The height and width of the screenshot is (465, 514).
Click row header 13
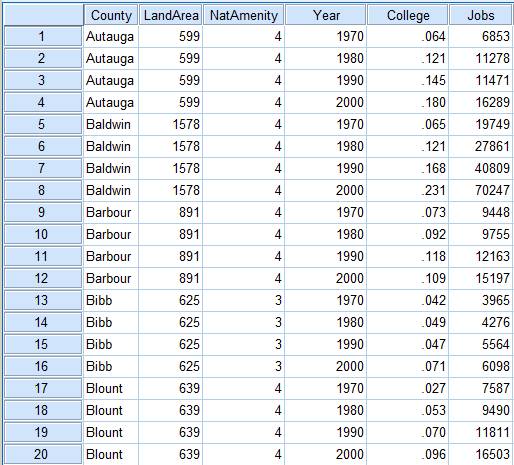43,300
